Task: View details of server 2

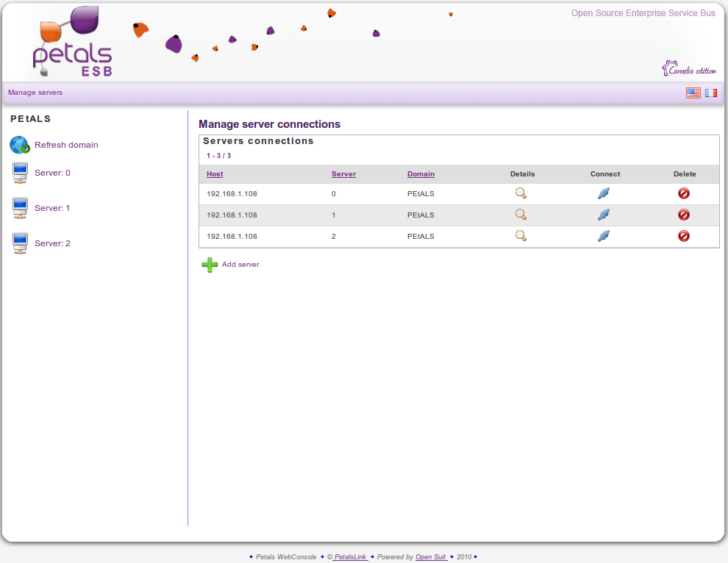Action: pos(521,236)
